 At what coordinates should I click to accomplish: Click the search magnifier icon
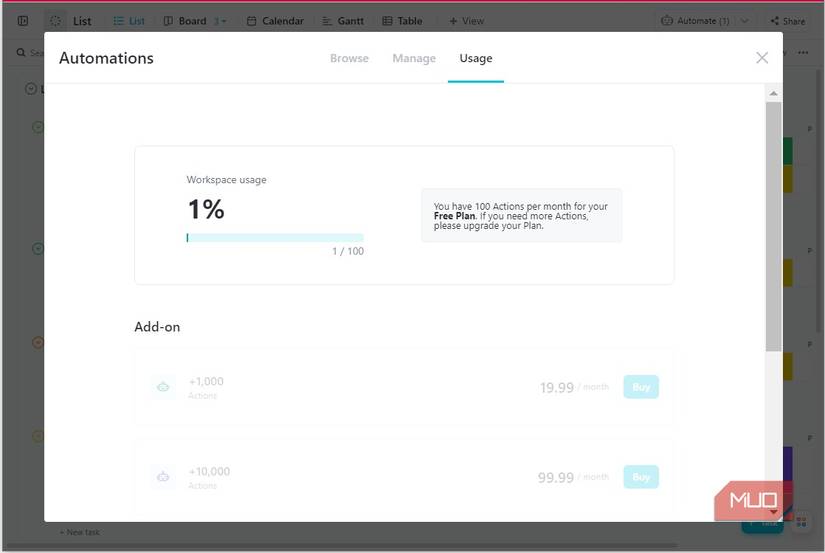pos(21,53)
